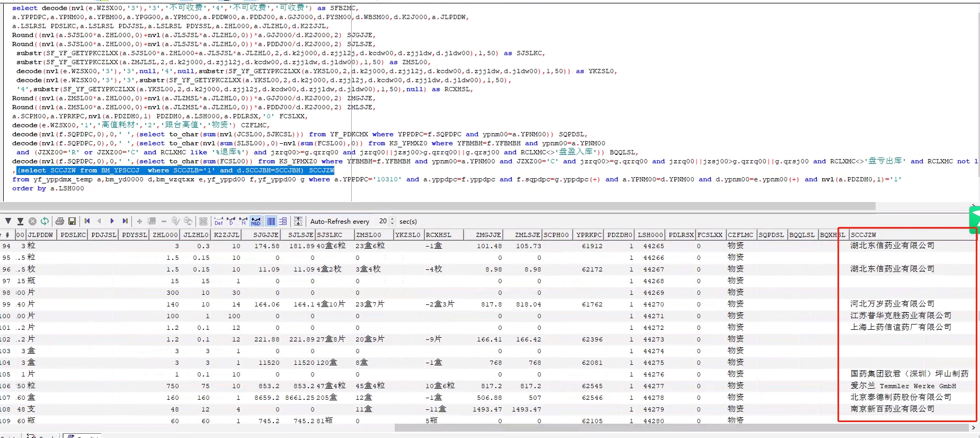This screenshot has width=980, height=438.
Task: Click the right scroll arrow of grid
Action: pos(973,427)
